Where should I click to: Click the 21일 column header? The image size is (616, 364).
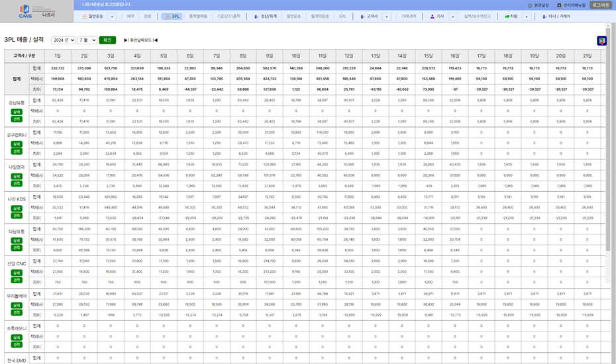coord(588,56)
